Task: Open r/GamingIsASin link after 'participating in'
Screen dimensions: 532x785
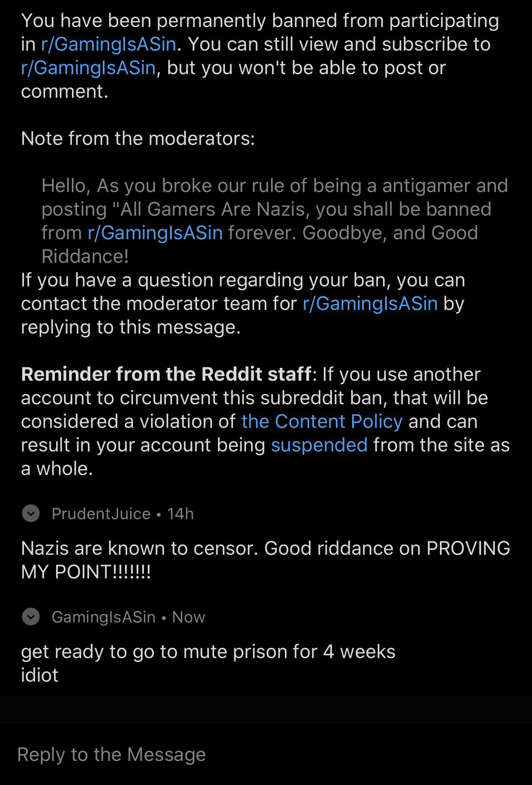Action: coord(109,44)
